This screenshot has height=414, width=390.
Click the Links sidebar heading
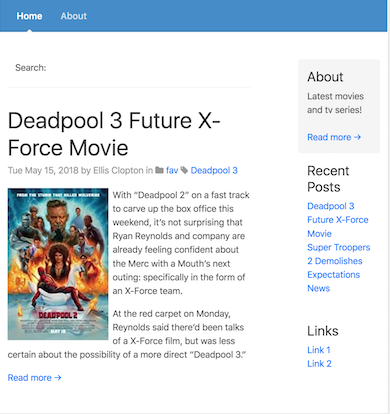[323, 331]
